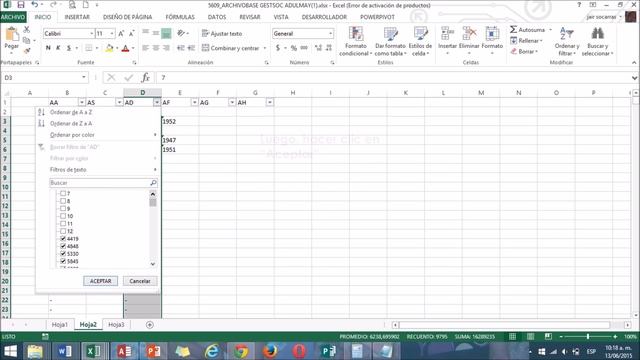This screenshot has width=640, height=360.
Task: Open the General number format dropdown
Action: click(x=330, y=33)
